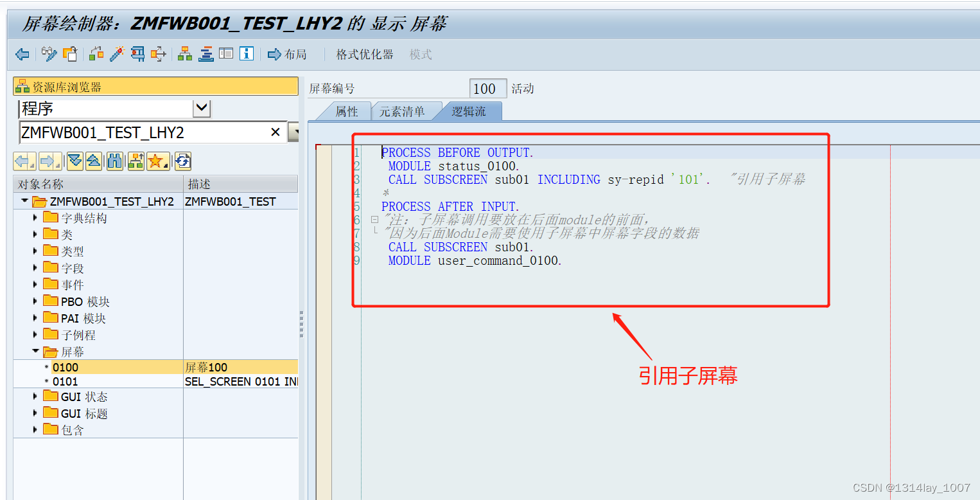Select screen 0100 in the tree
The width and height of the screenshot is (980, 500).
coord(65,368)
